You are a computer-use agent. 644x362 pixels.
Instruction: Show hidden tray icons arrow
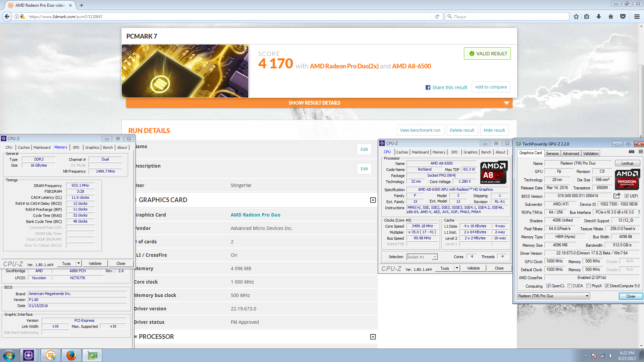click(x=586, y=356)
